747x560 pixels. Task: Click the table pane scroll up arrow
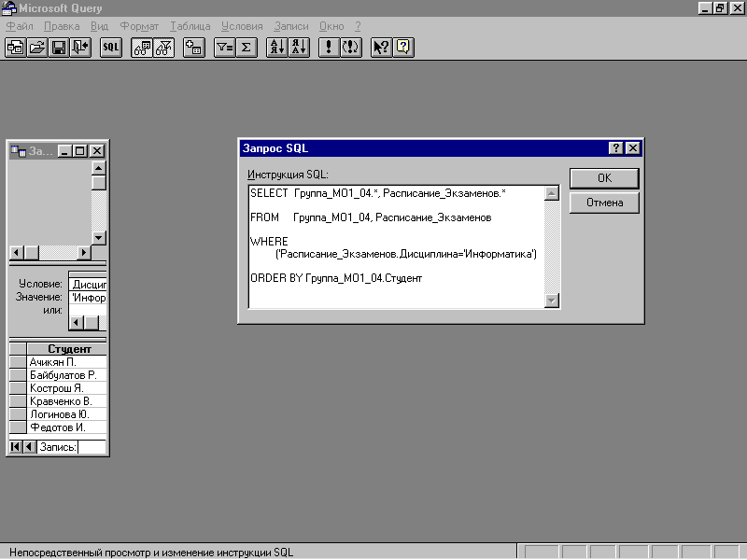99,168
